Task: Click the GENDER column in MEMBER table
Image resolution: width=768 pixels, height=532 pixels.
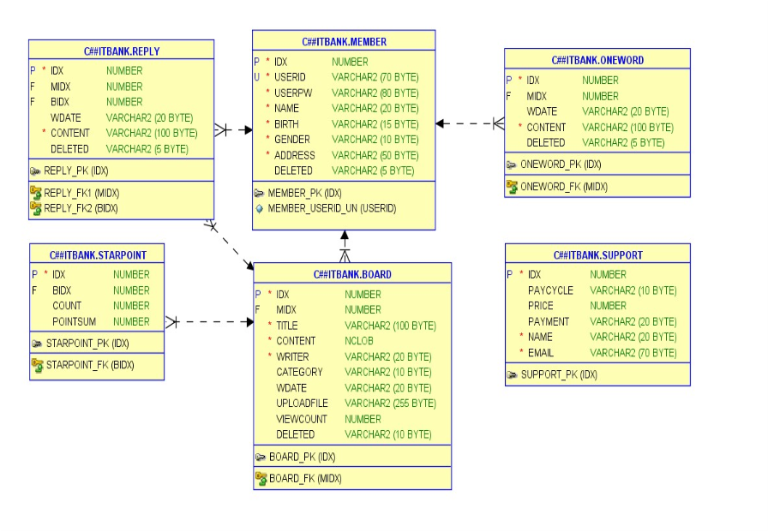Action: point(292,140)
